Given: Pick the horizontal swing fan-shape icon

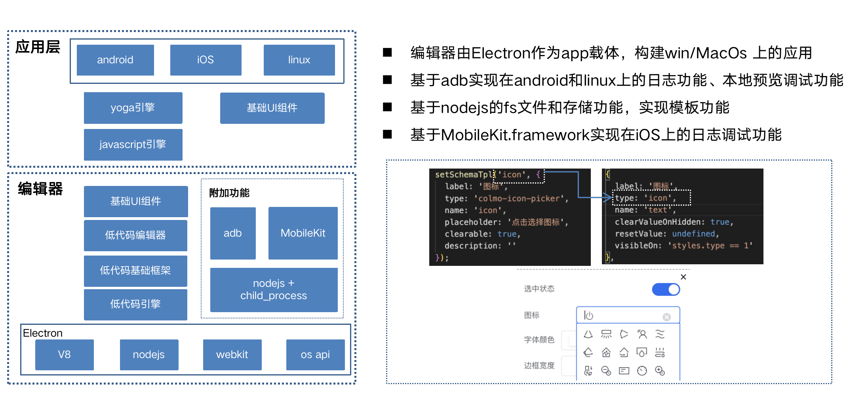Looking at the screenshot, I should 624,334.
